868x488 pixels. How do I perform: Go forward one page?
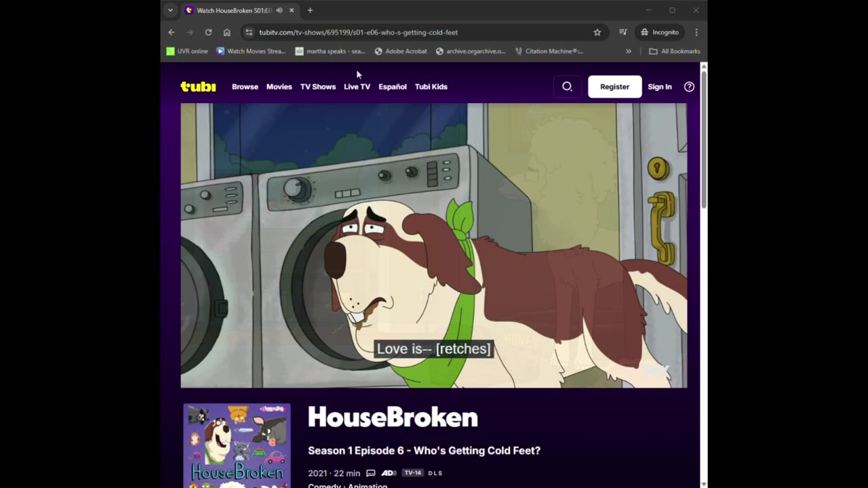[x=190, y=32]
